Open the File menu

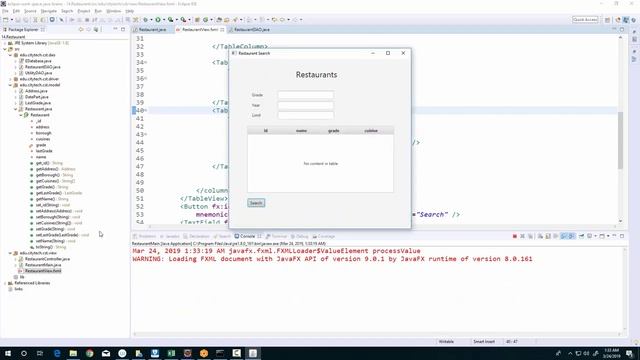[x=5, y=11]
